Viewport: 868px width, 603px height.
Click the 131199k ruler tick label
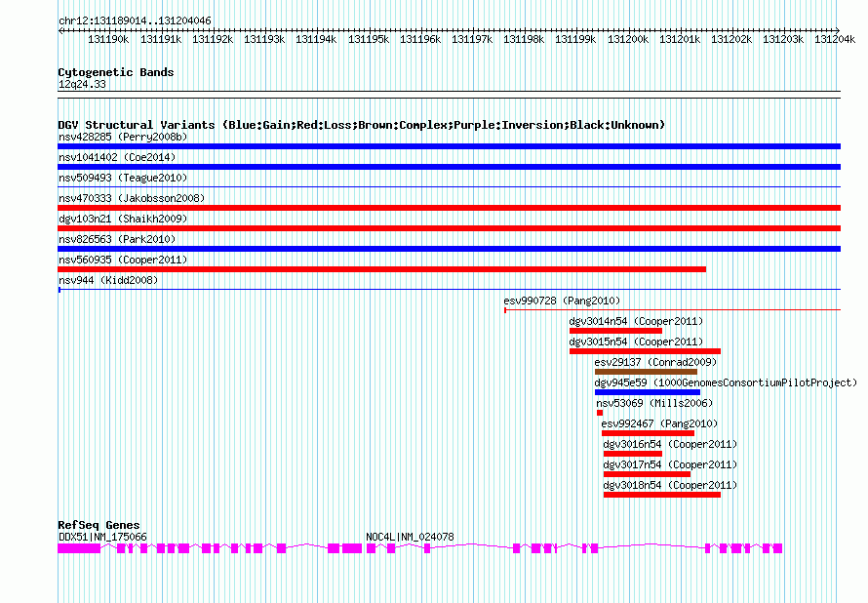(575, 39)
